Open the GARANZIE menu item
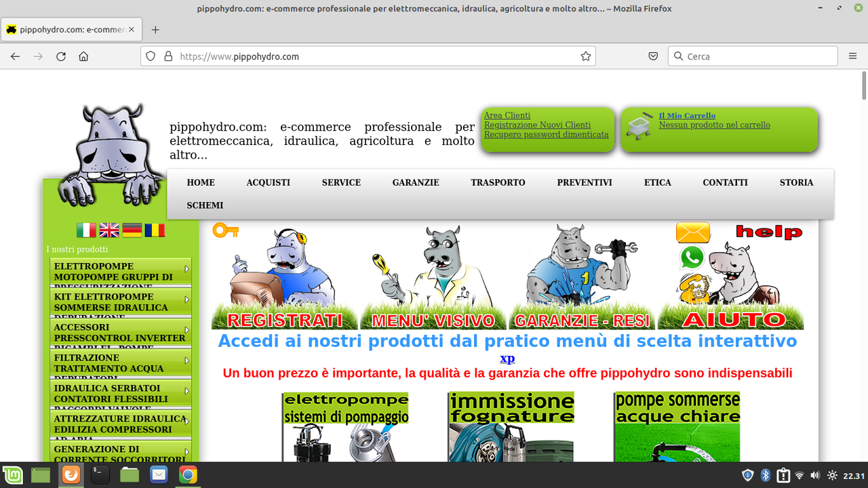This screenshot has height=488, width=868. [416, 182]
